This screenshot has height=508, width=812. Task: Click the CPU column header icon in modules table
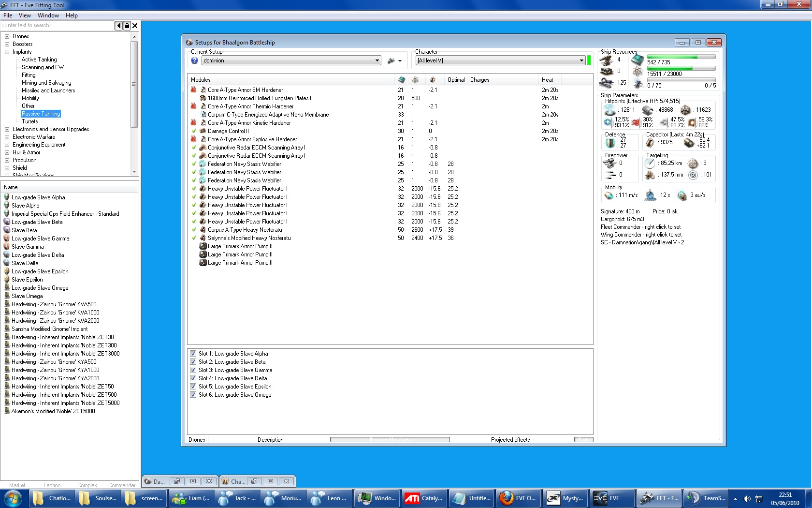[401, 80]
